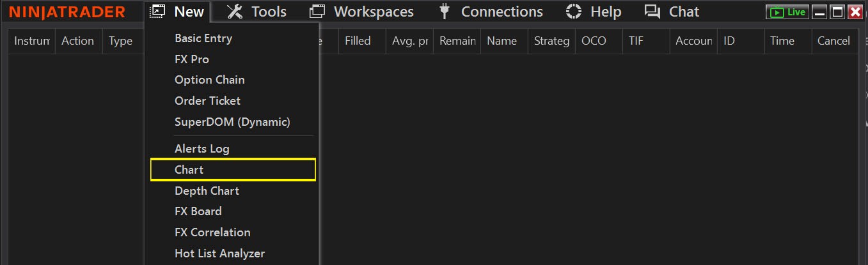Click the Tools wrench icon
Image resolution: width=868 pixels, height=265 pixels.
[235, 11]
